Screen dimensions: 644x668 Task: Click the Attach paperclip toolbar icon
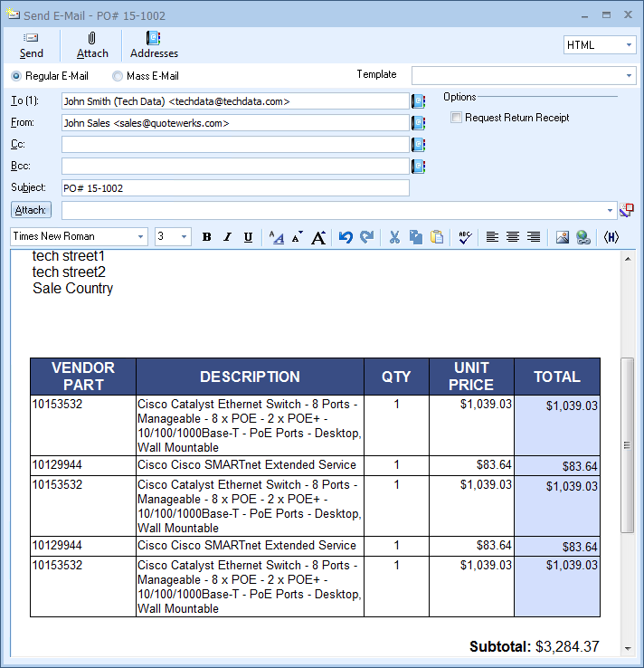click(x=92, y=38)
